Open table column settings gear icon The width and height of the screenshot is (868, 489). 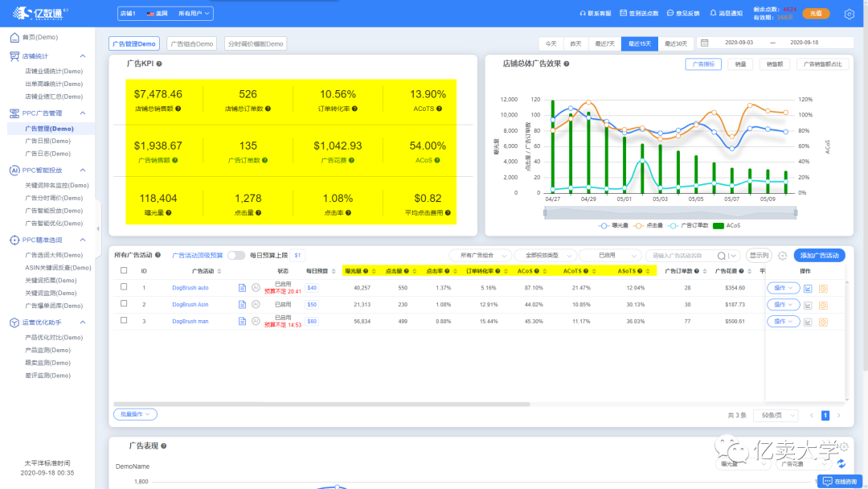click(x=782, y=256)
